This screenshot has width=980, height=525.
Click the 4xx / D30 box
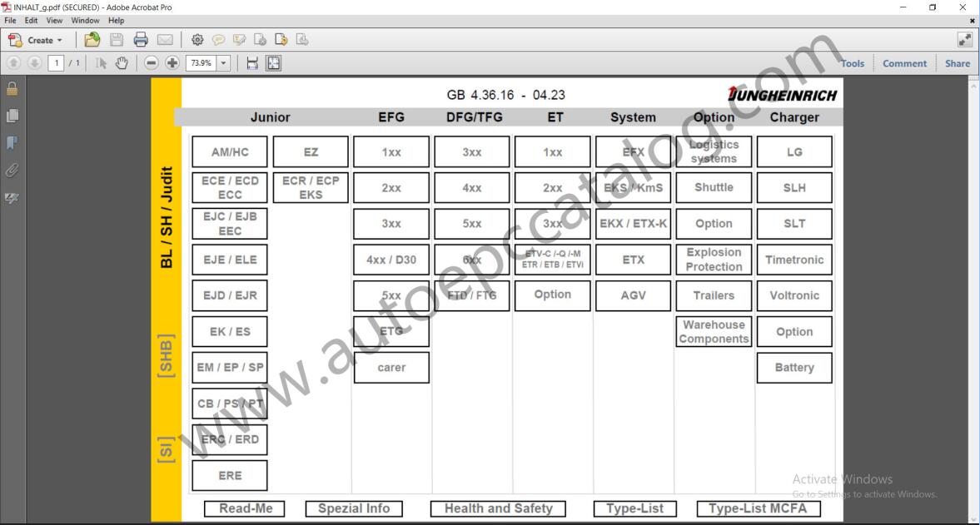pos(391,260)
